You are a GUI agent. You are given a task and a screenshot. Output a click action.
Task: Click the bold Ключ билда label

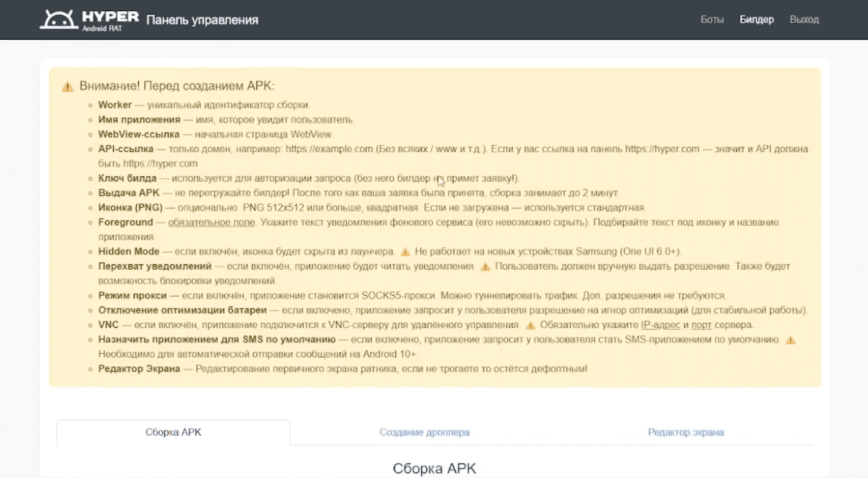point(127,178)
